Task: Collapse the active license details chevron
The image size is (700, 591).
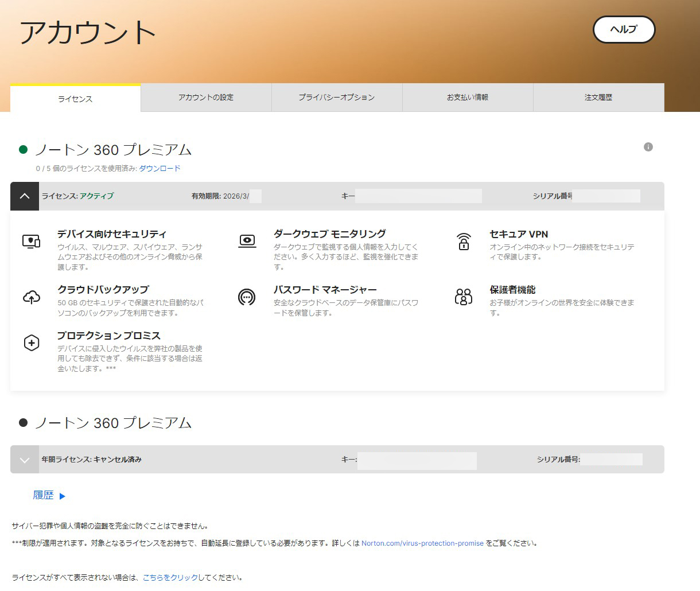Action: [25, 196]
